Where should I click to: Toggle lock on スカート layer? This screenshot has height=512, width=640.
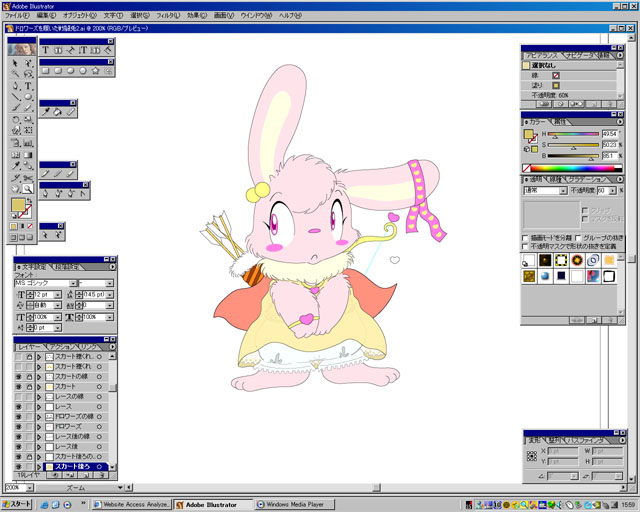click(x=29, y=387)
